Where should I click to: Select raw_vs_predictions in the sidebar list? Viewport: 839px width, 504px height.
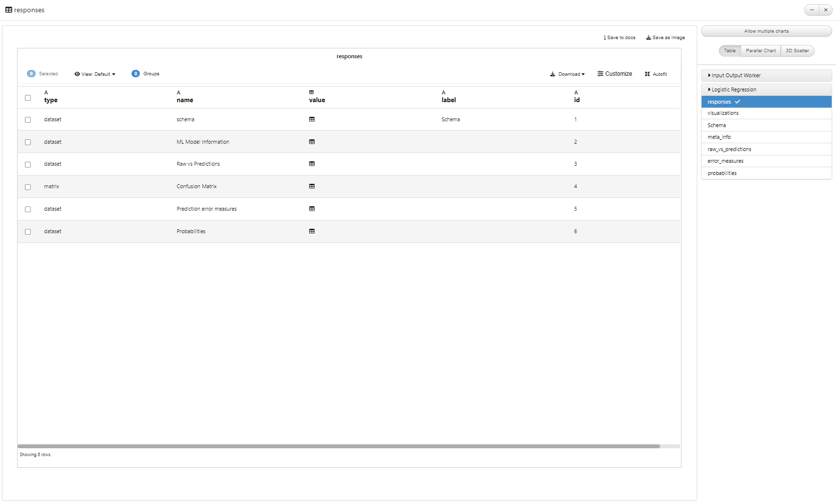(766, 150)
